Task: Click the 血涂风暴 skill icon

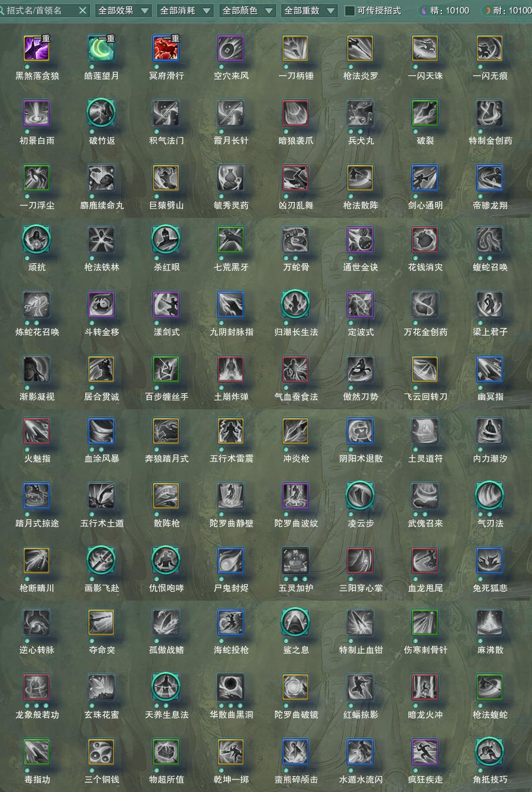Action: point(101,431)
